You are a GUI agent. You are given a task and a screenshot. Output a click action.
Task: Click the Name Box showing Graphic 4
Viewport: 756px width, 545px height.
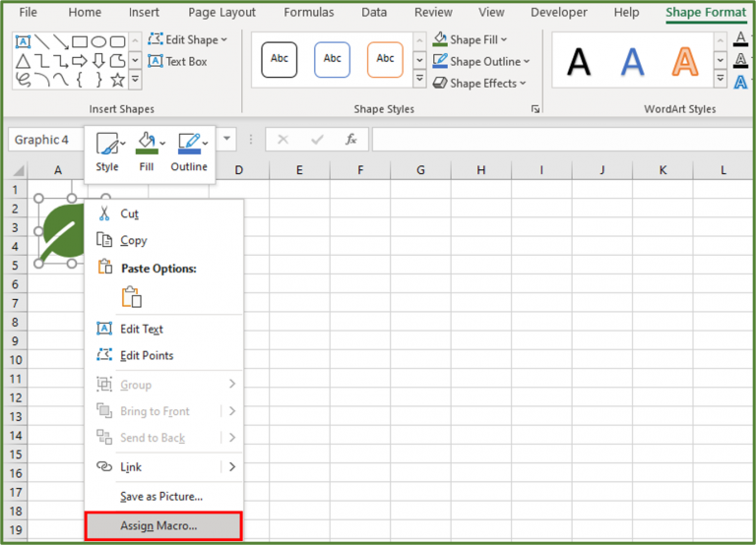click(x=43, y=140)
